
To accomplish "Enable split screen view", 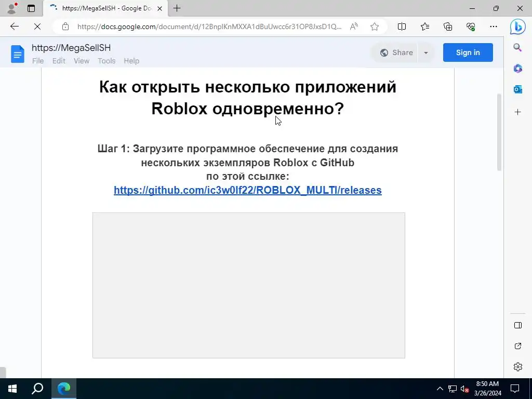I will (402, 26).
